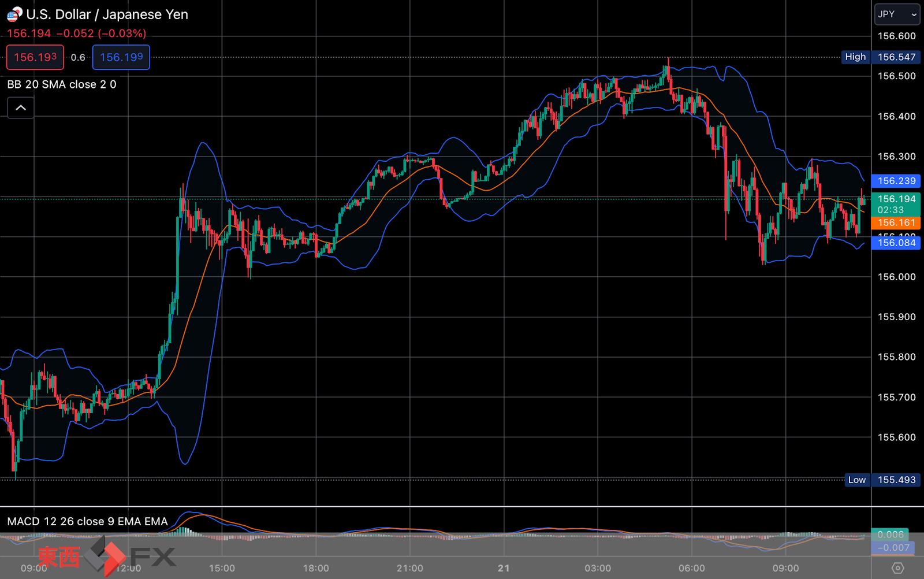Select the MACD 12 26 indicator label

(x=87, y=521)
